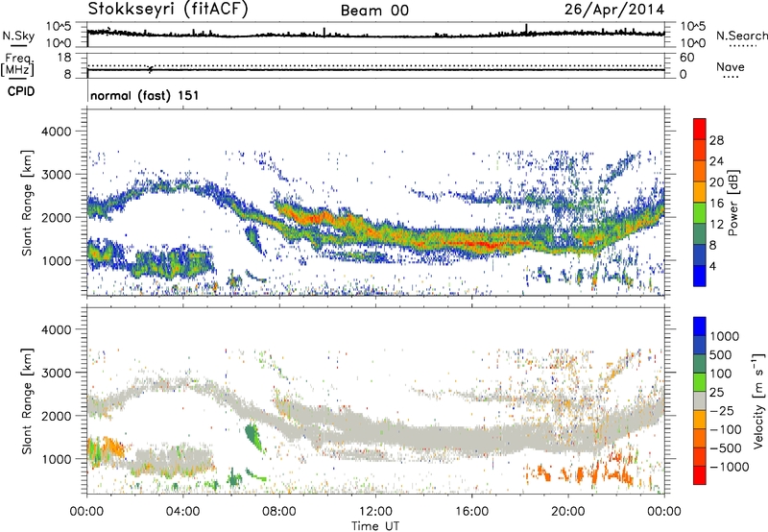Click the 08:00 time axis tick label

279,512
